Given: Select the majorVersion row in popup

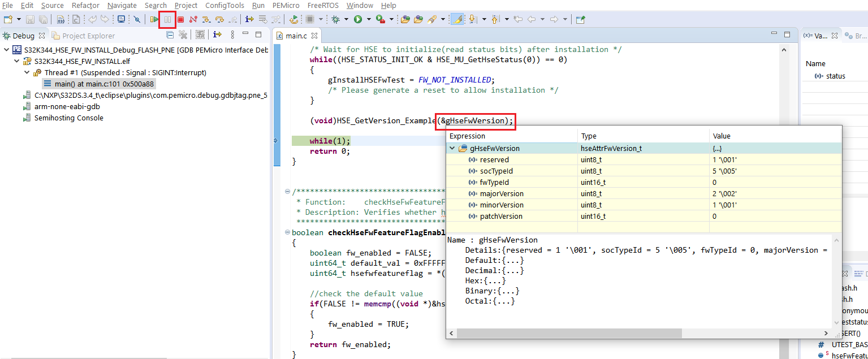Looking at the screenshot, I should point(502,194).
